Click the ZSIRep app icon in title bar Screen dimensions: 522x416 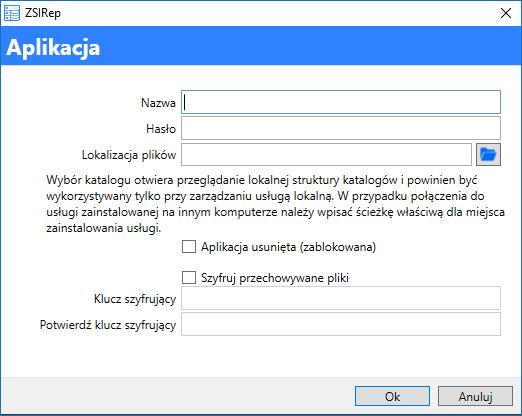click(x=12, y=13)
